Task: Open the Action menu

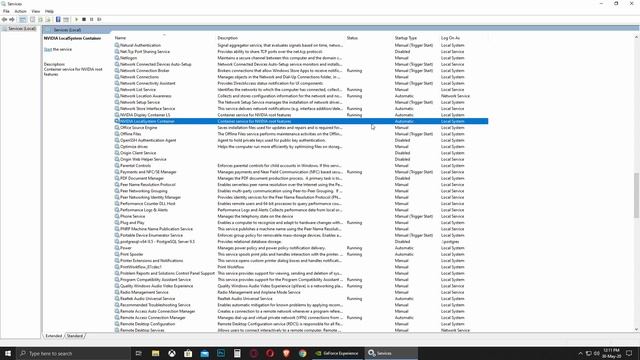Action: coord(20,11)
